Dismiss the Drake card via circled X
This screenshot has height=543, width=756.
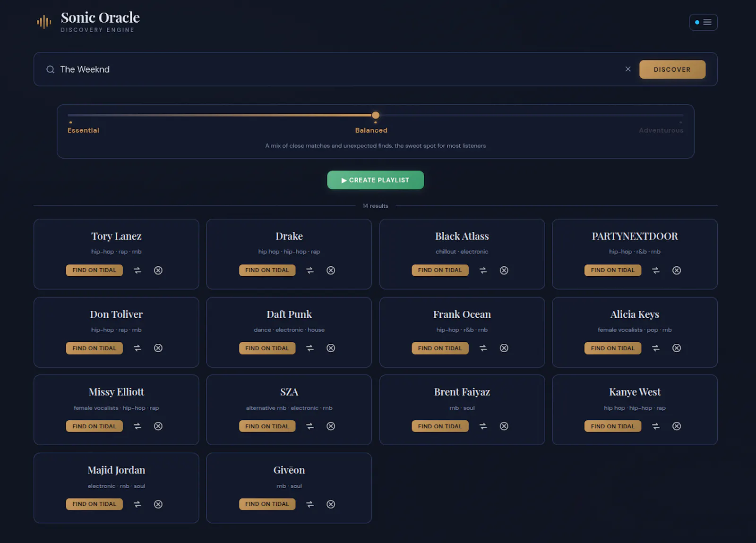331,271
